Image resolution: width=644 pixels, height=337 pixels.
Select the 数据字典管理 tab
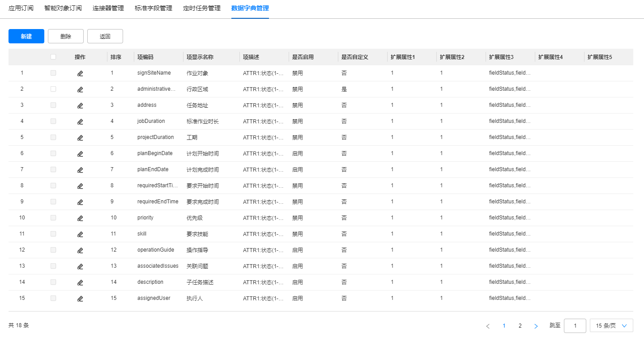pyautogui.click(x=250, y=8)
